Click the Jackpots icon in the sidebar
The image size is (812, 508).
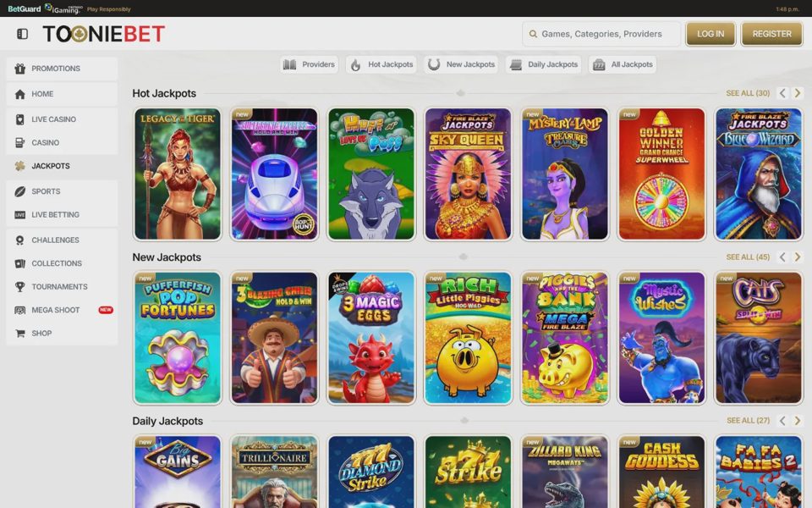coord(19,166)
